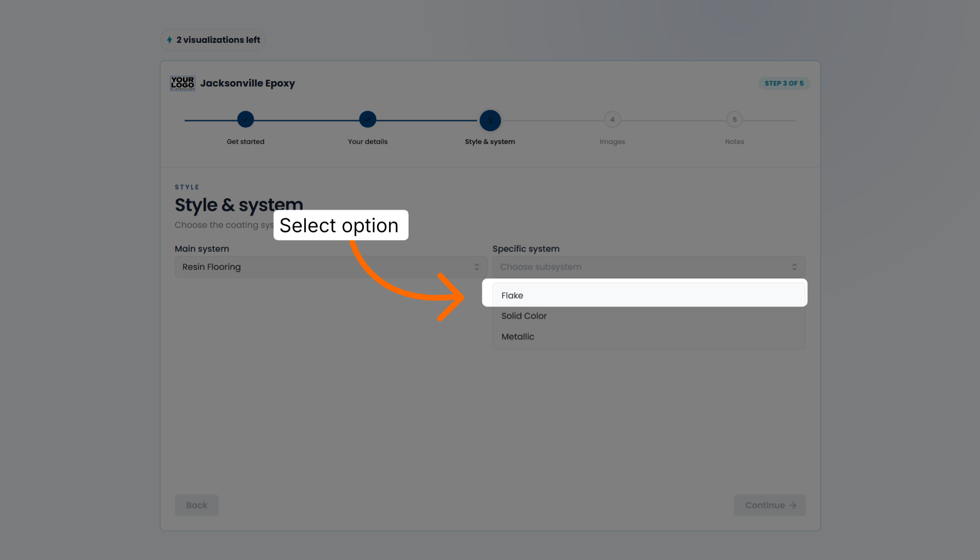Open the Specific system dropdown
The width and height of the screenshot is (980, 560).
click(x=648, y=267)
